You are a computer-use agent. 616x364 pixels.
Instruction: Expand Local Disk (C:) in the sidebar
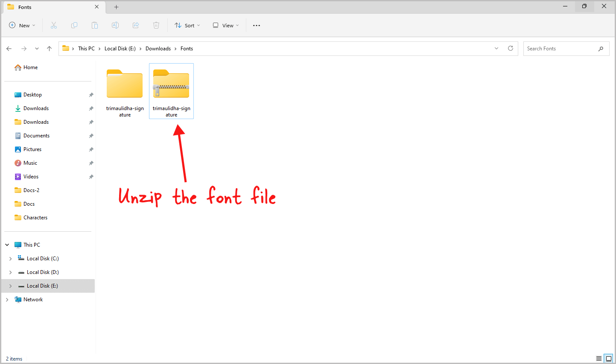point(10,258)
